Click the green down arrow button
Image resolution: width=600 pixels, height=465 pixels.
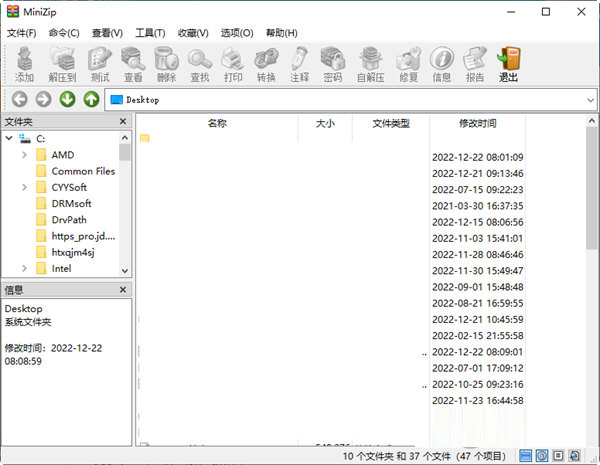(67, 100)
